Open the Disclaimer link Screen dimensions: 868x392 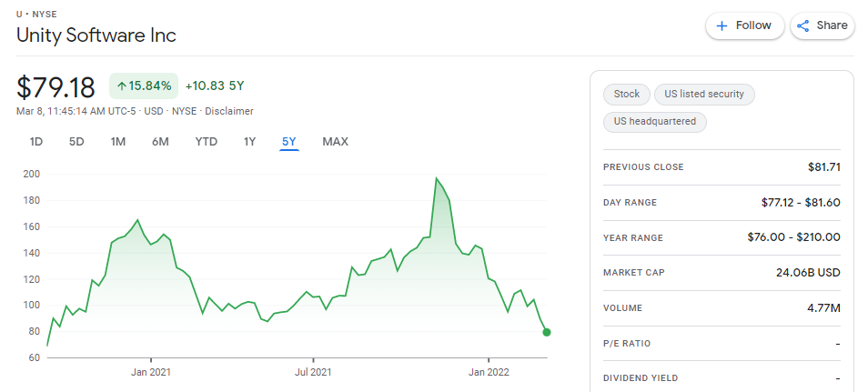(229, 111)
